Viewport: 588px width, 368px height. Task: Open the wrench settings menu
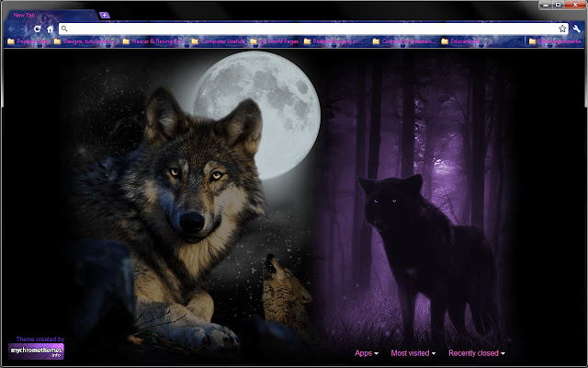[576, 29]
